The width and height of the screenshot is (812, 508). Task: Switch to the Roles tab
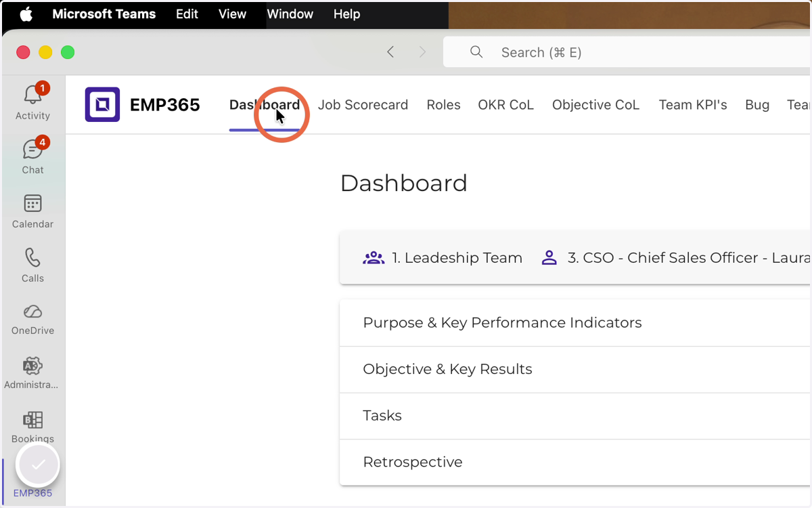tap(443, 105)
